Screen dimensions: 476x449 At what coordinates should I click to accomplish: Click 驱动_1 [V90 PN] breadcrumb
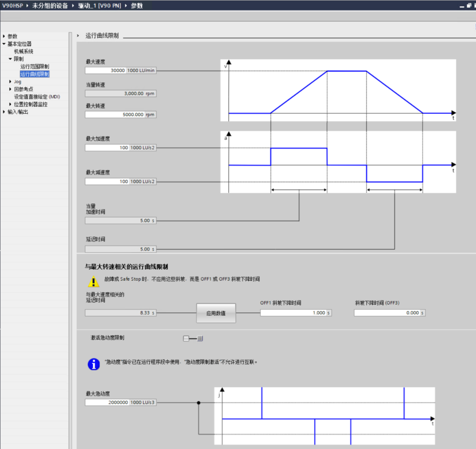click(100, 5)
